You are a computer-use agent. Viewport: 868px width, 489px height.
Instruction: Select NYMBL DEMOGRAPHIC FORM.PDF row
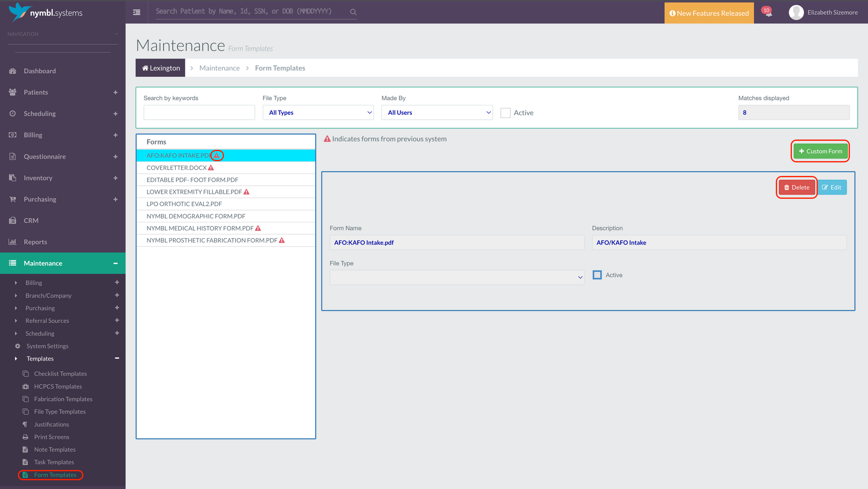[x=226, y=216]
